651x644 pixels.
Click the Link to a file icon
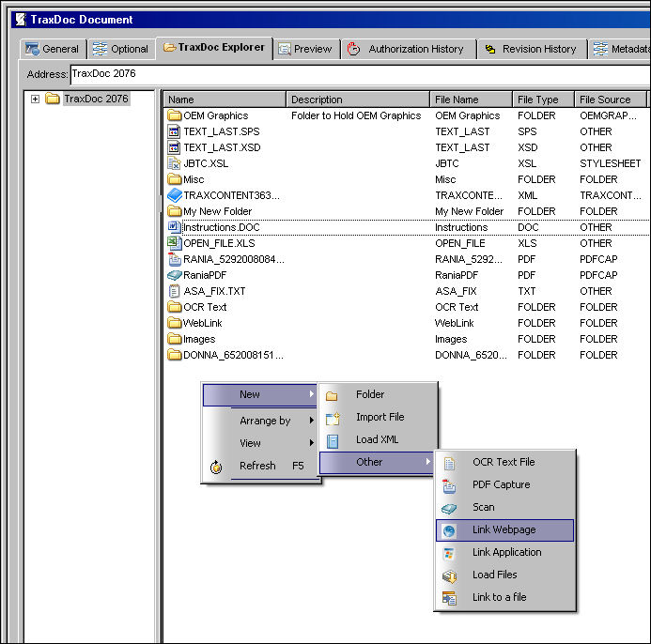click(449, 598)
